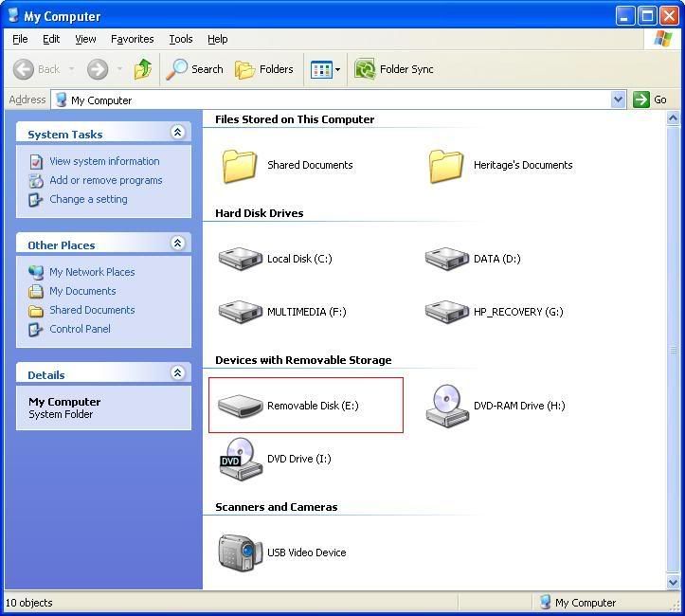Click the My Computer title bar icon
The image size is (685, 616).
coord(14,15)
